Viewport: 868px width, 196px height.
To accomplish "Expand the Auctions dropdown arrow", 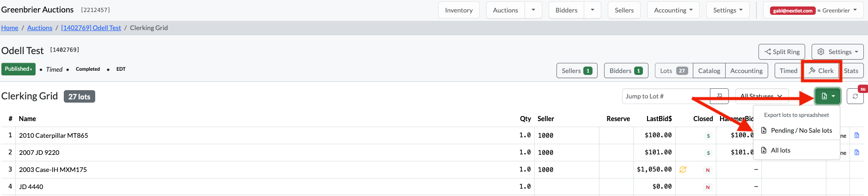I will pos(533,10).
